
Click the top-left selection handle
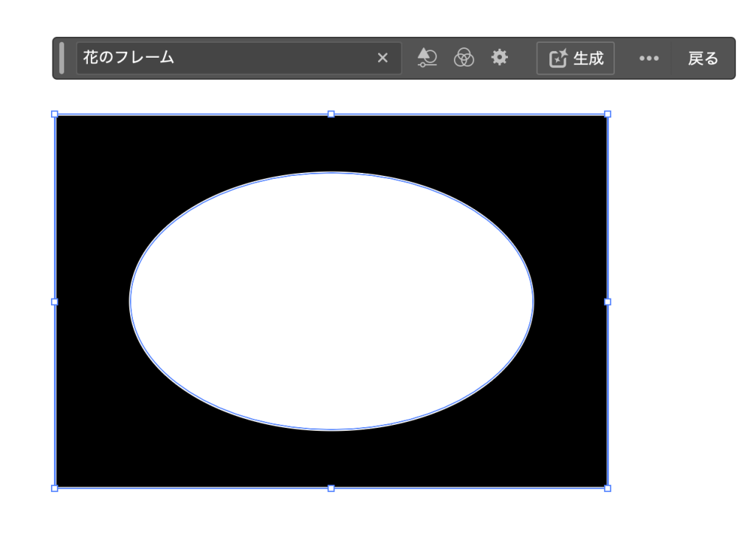(x=55, y=115)
